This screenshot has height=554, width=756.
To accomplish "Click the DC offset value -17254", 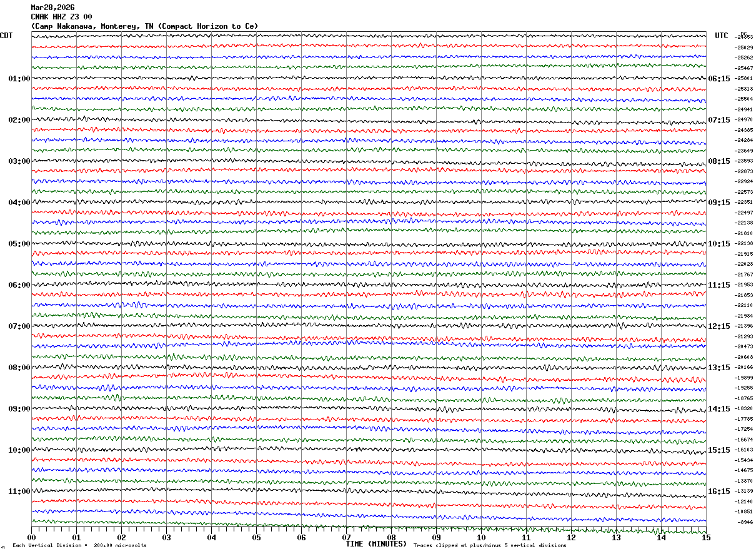I will [x=744, y=430].
